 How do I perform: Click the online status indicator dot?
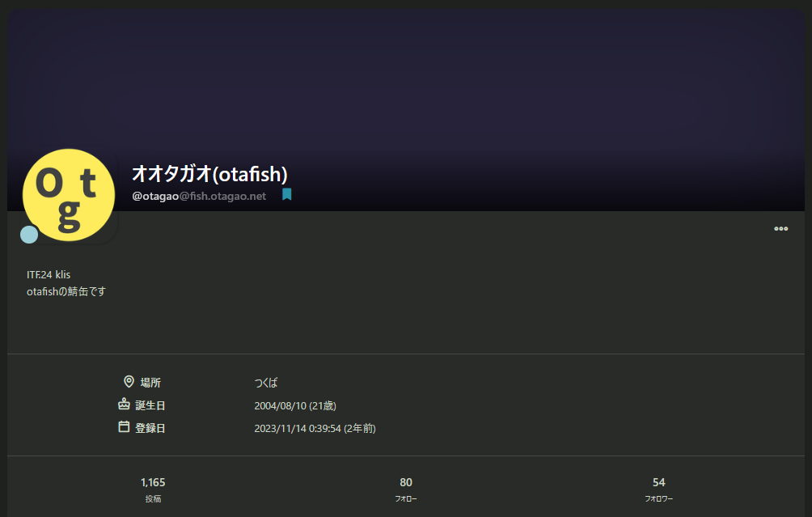[x=29, y=234]
